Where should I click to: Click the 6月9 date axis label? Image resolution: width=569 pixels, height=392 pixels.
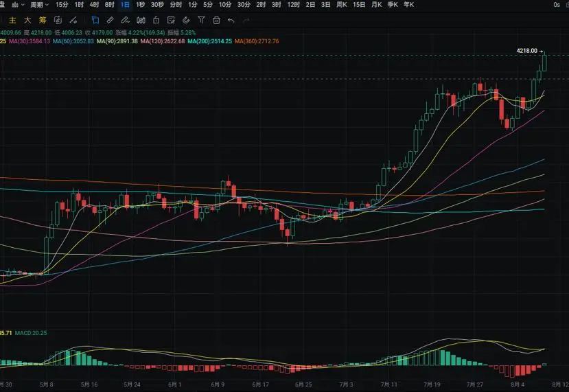click(x=218, y=384)
